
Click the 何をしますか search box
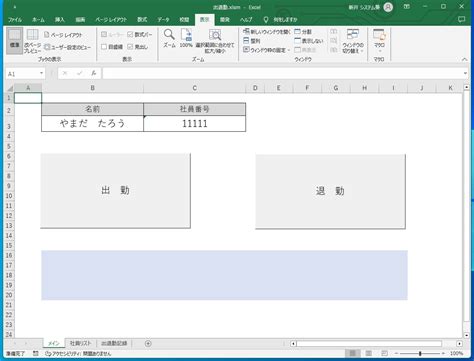(x=285, y=20)
